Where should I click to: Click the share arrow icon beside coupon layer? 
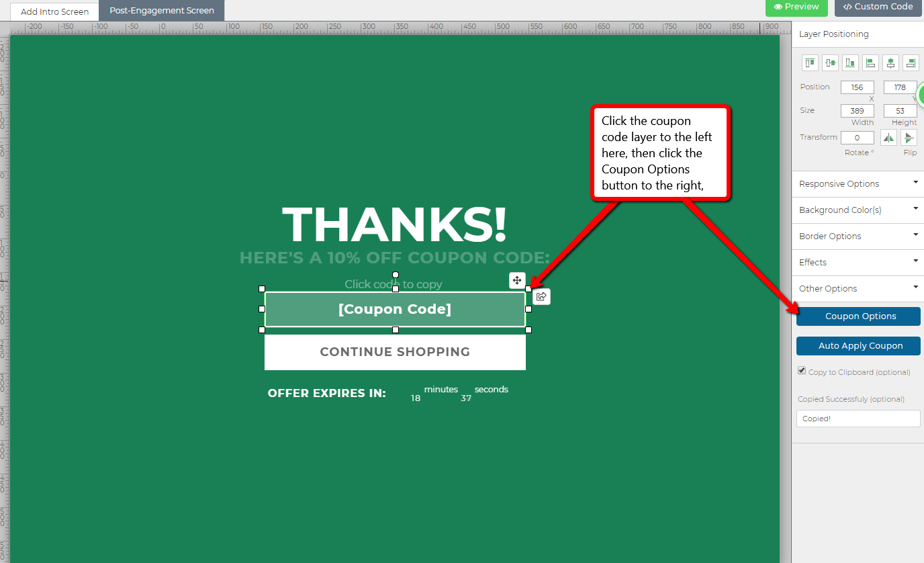[541, 296]
